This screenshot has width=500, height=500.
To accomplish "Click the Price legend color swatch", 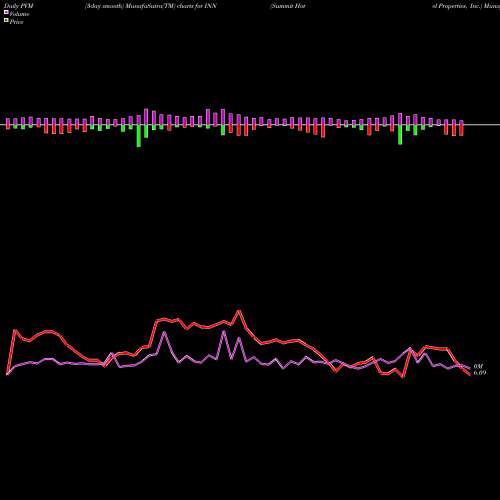I will coord(6,20).
